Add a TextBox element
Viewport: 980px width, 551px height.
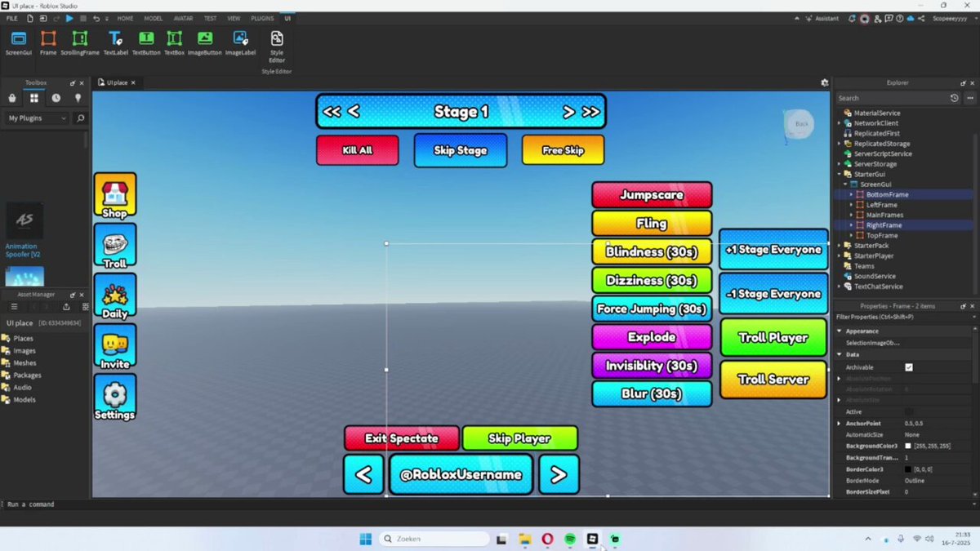(x=174, y=43)
